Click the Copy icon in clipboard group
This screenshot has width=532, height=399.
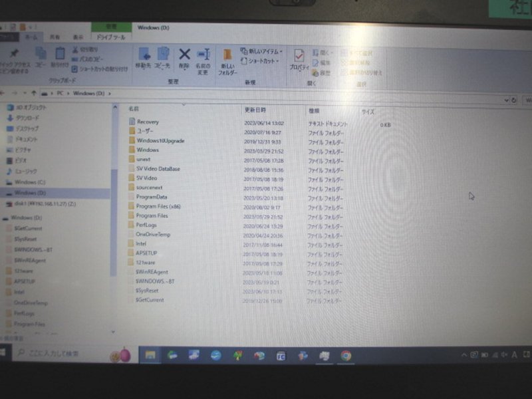pos(41,53)
